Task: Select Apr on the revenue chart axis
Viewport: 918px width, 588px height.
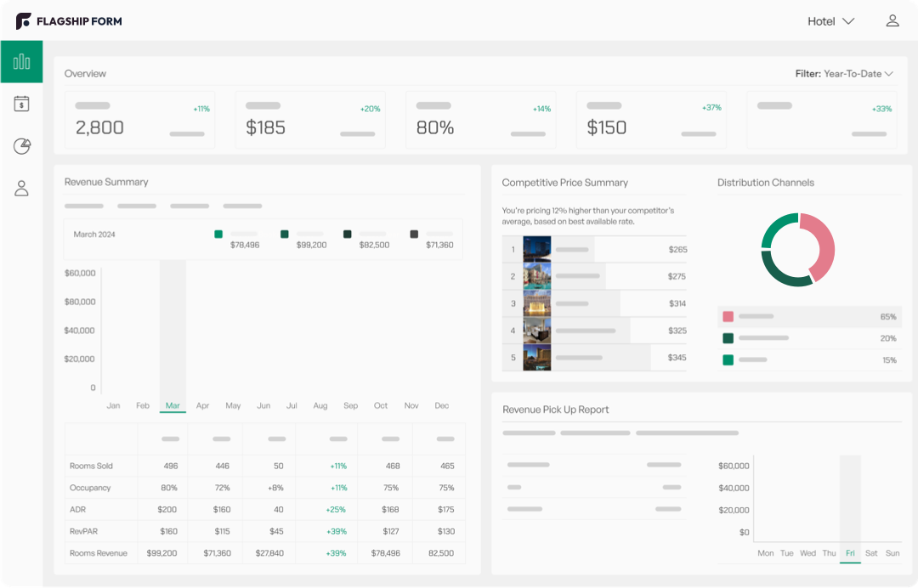Action: click(202, 406)
